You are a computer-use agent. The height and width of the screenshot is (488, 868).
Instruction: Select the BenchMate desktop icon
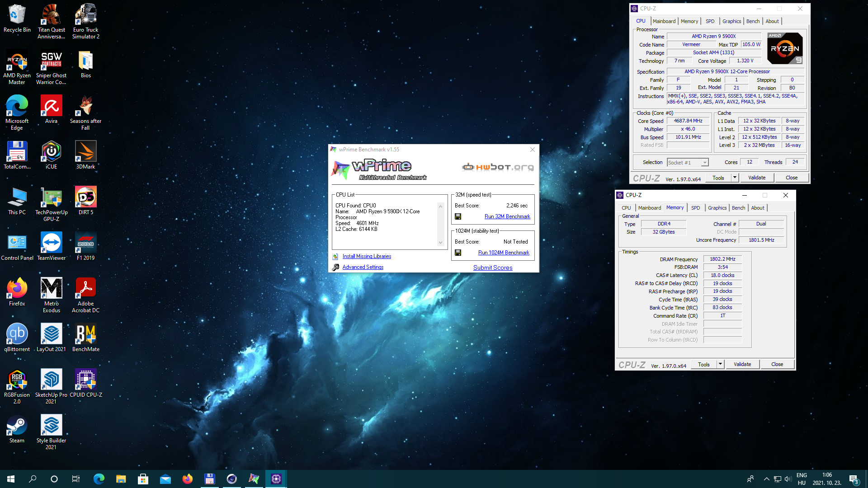point(85,338)
